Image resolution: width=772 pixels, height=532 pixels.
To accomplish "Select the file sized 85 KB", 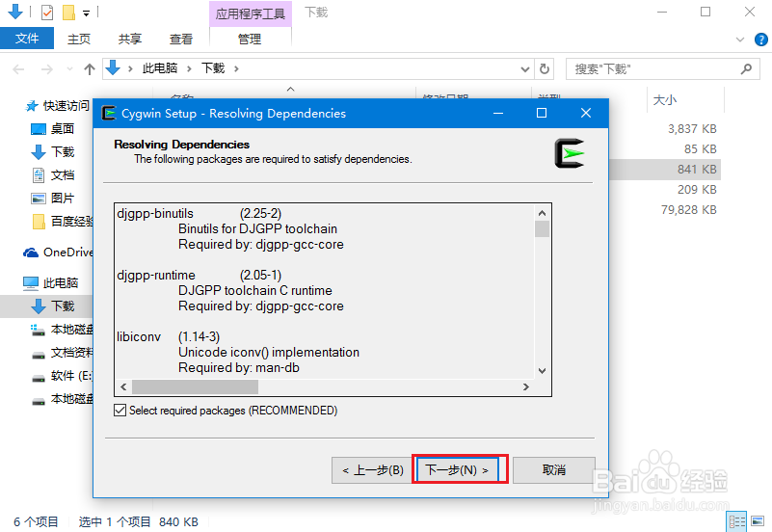I will click(x=700, y=149).
